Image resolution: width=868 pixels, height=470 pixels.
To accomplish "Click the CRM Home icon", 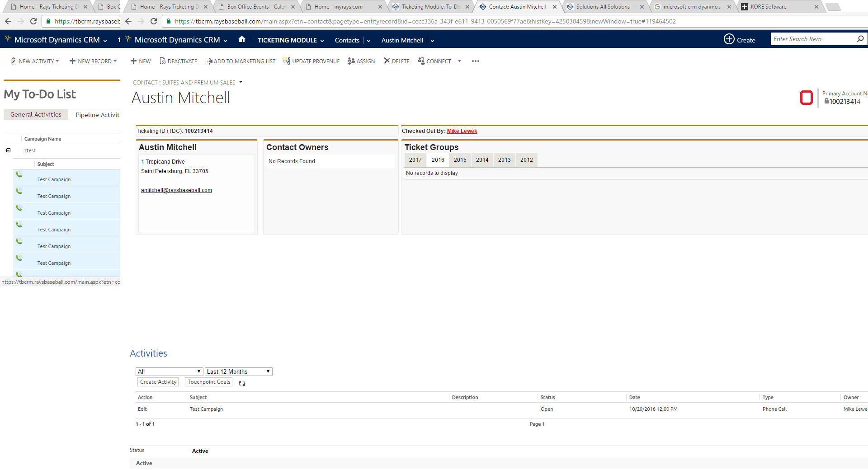I will click(x=242, y=39).
